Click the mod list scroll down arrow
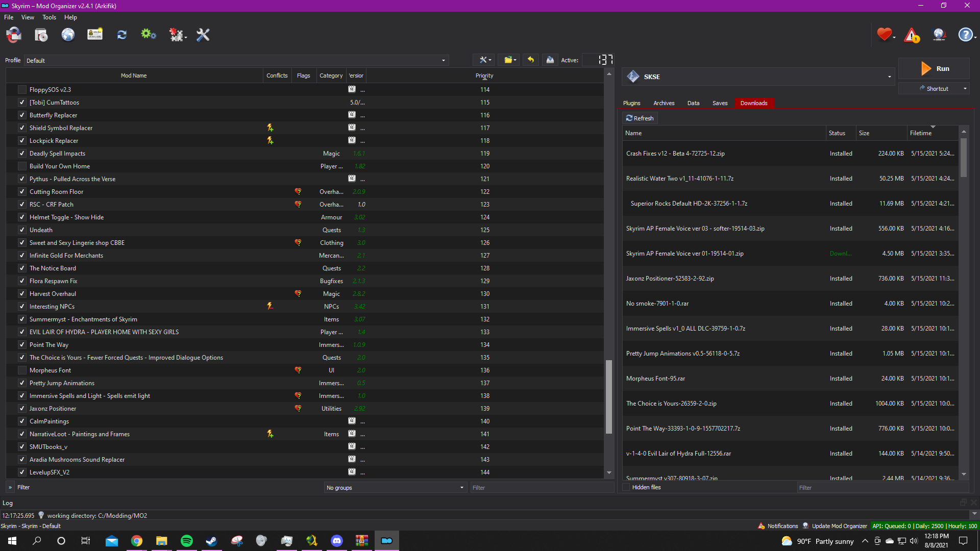This screenshot has width=980, height=551. click(x=609, y=473)
